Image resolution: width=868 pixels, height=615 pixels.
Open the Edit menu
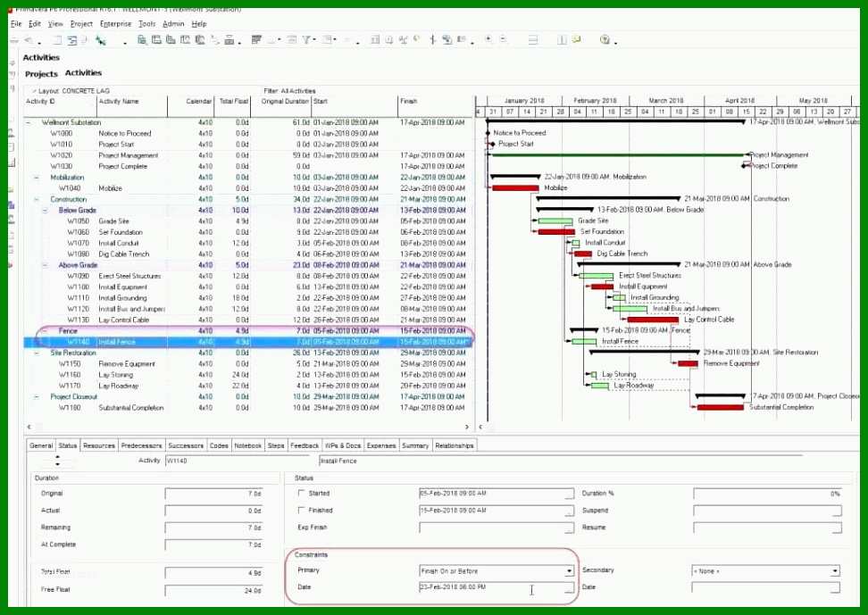tap(35, 24)
